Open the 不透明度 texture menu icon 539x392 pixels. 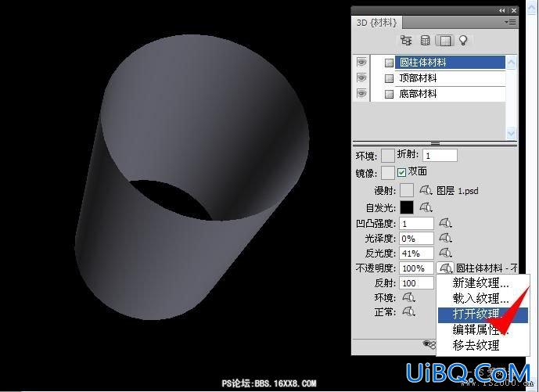point(445,268)
